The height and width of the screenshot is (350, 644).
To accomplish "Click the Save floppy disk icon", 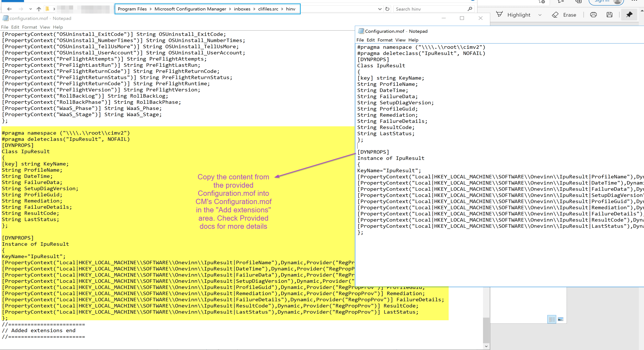I will pos(609,15).
